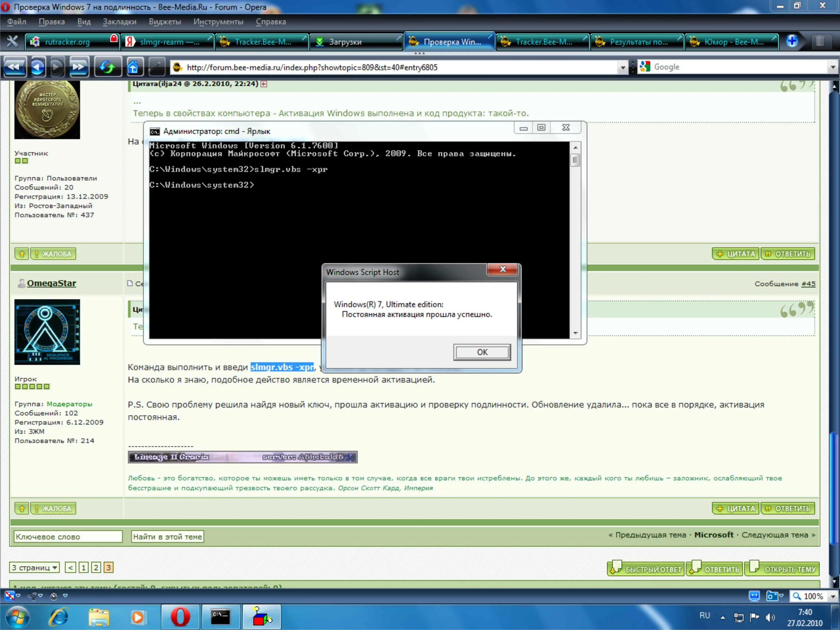Click ОТКРЫТЬ ТЕМУ button

[782, 569]
